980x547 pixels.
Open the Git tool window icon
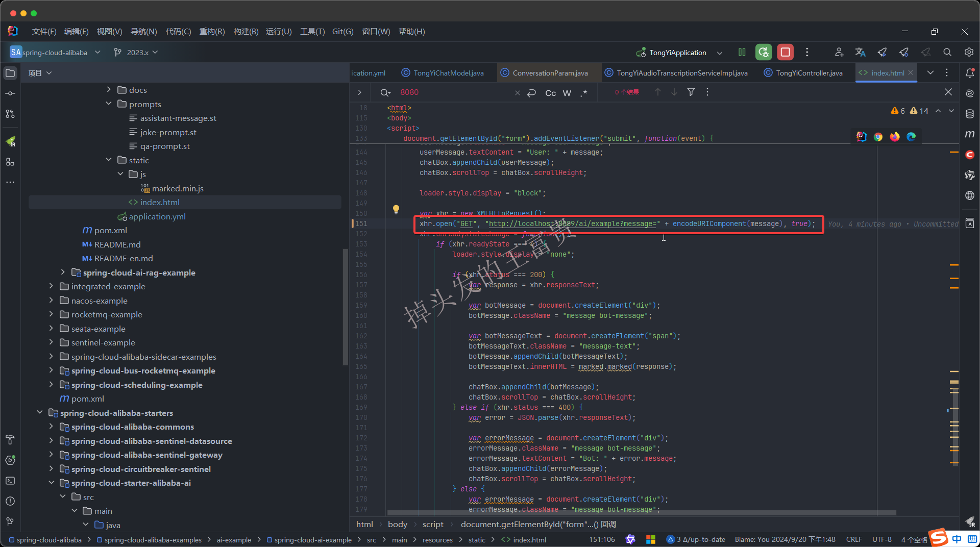point(10,521)
